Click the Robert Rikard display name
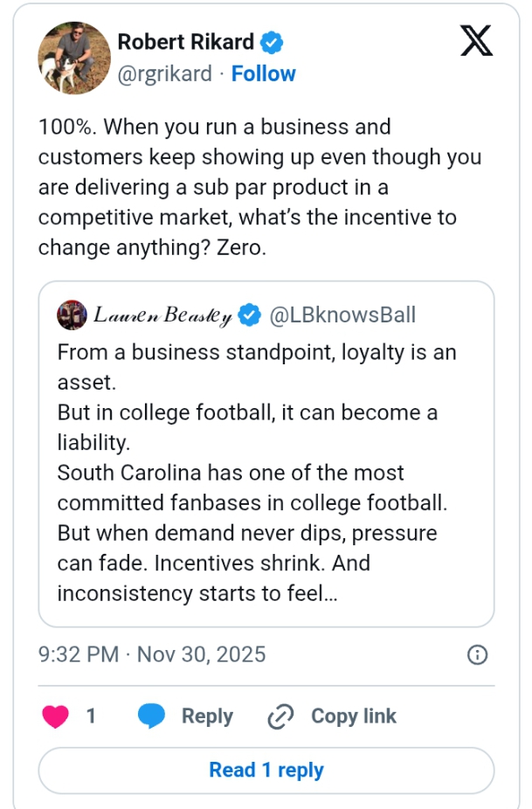532x809 pixels. point(185,41)
